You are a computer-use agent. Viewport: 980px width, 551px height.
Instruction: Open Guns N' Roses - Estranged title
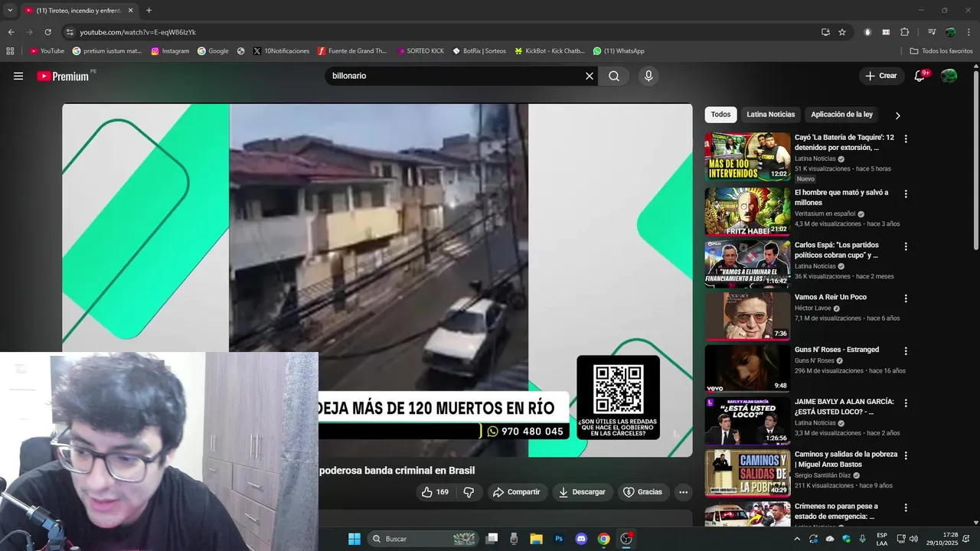point(837,350)
